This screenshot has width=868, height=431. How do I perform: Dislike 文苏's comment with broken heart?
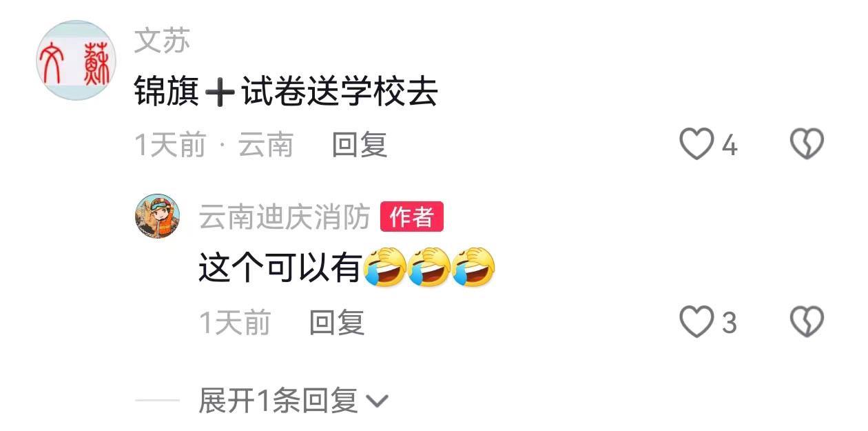click(806, 145)
